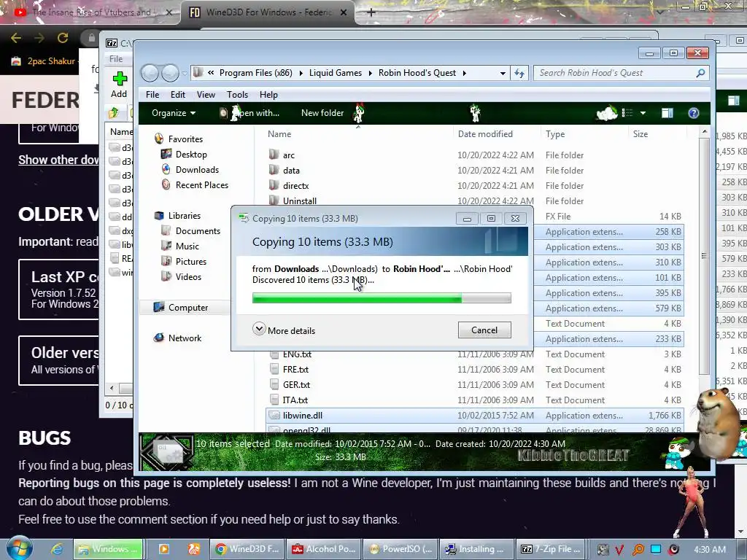Click the red V tray icon
The width and height of the screenshot is (747, 560).
(x=619, y=550)
